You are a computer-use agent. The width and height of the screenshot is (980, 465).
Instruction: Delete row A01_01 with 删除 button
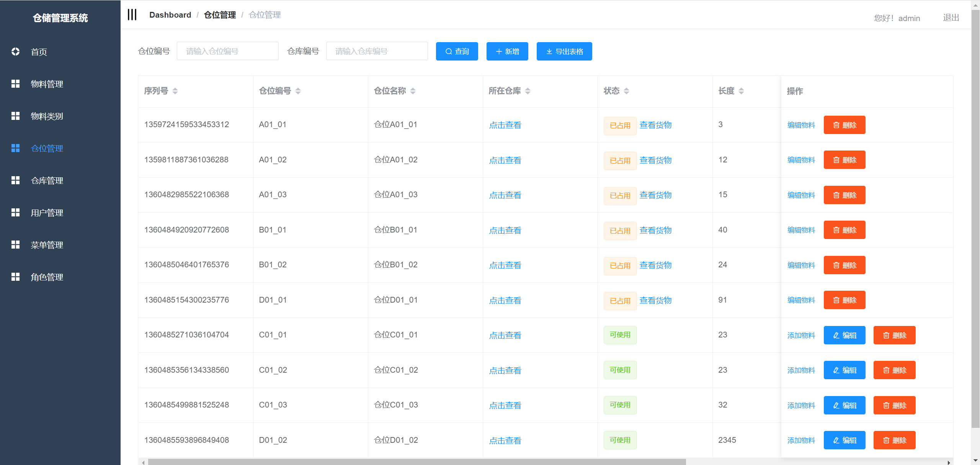coord(844,125)
